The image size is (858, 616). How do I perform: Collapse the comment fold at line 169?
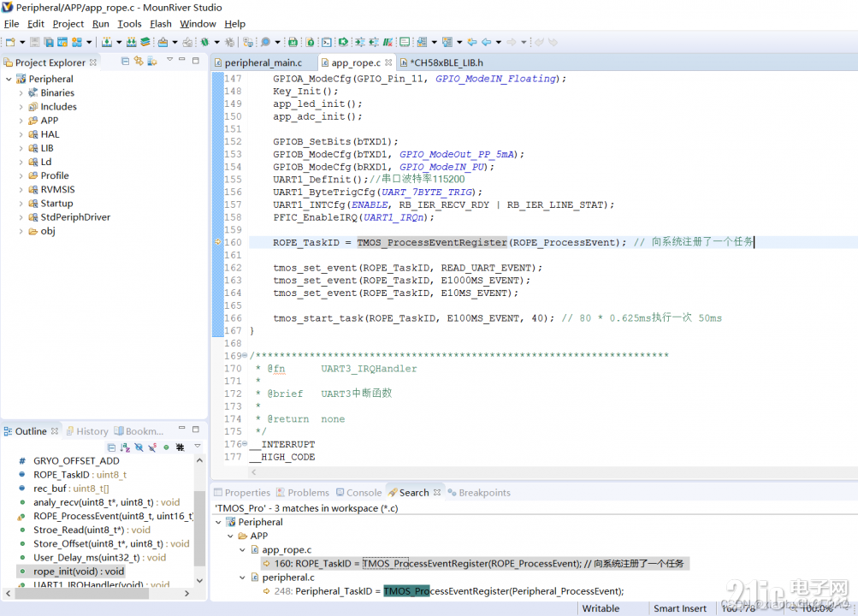245,356
